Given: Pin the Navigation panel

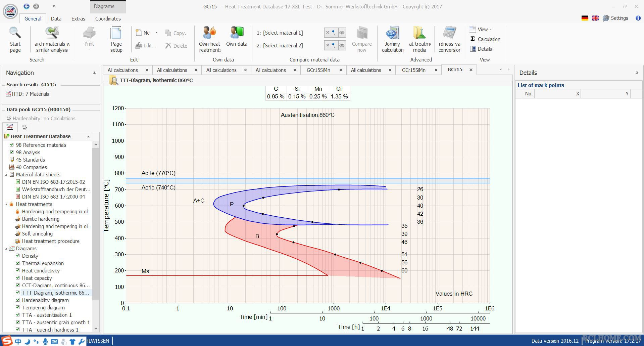Looking at the screenshot, I should pyautogui.click(x=94, y=73).
